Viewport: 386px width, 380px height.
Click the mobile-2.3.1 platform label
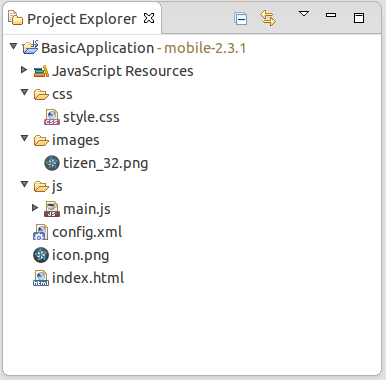pos(205,48)
